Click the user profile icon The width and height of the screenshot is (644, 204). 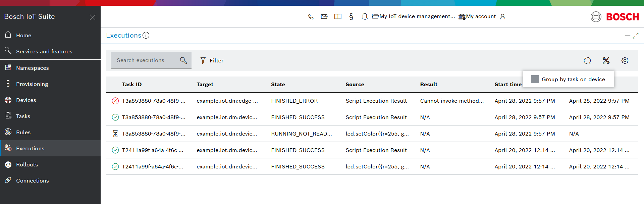[502, 16]
